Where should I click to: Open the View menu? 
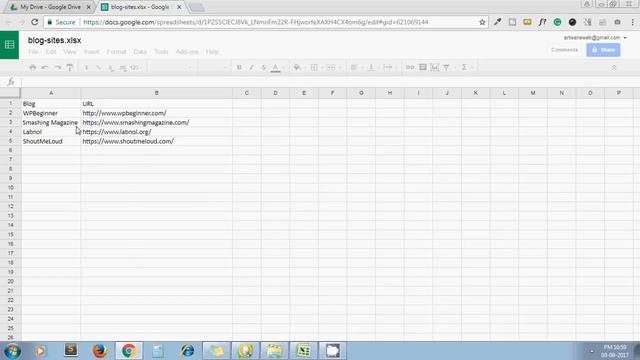[x=70, y=52]
